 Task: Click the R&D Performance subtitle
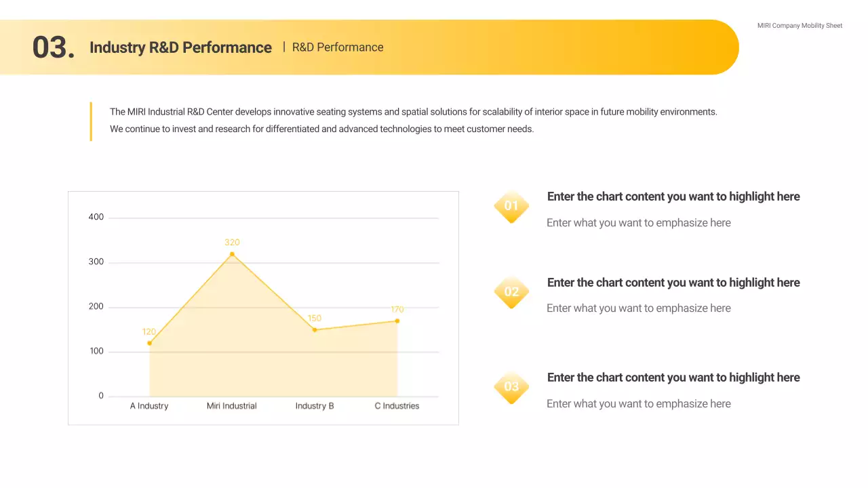338,47
